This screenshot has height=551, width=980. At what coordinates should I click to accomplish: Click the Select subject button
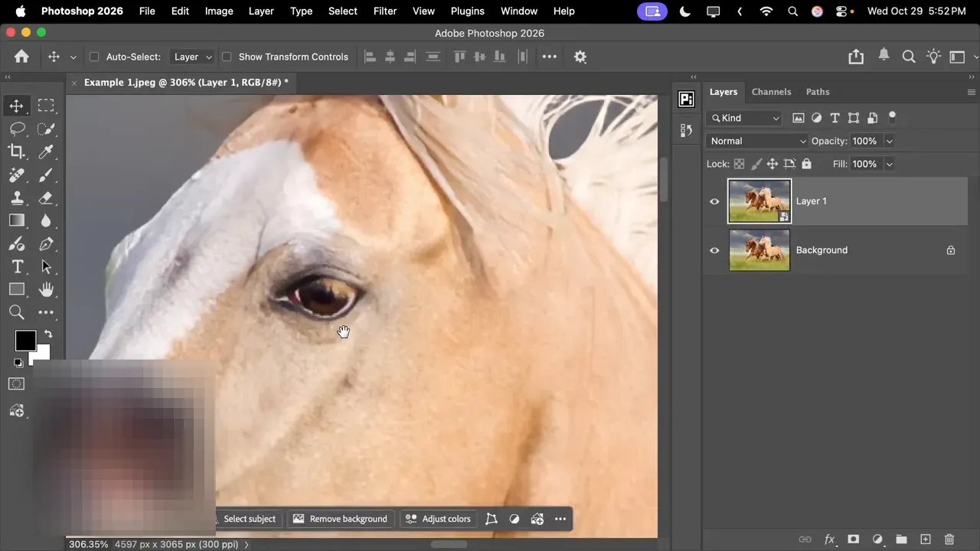(x=249, y=519)
